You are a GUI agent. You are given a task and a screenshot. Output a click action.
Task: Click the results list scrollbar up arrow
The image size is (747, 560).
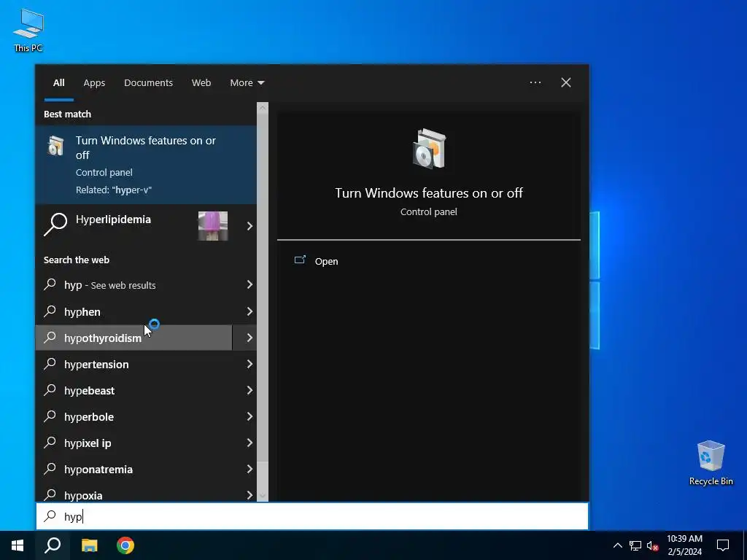tap(263, 108)
